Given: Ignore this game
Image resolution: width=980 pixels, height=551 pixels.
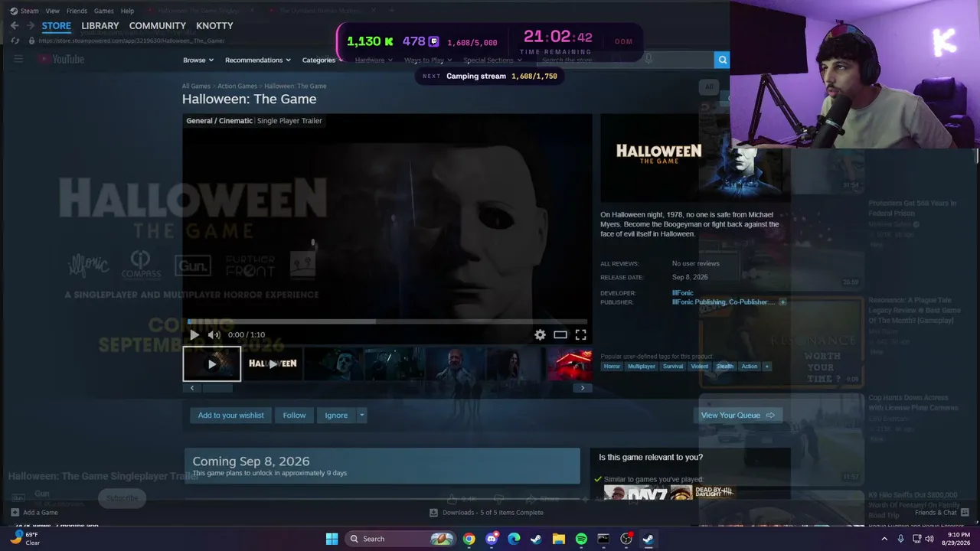Looking at the screenshot, I should (336, 416).
